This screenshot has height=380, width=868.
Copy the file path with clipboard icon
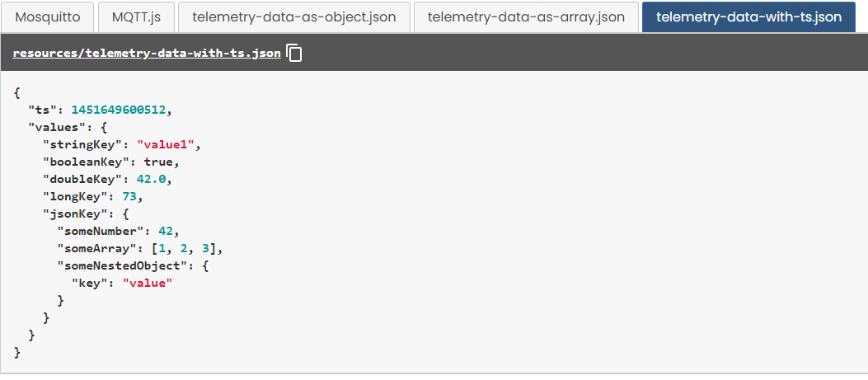295,54
